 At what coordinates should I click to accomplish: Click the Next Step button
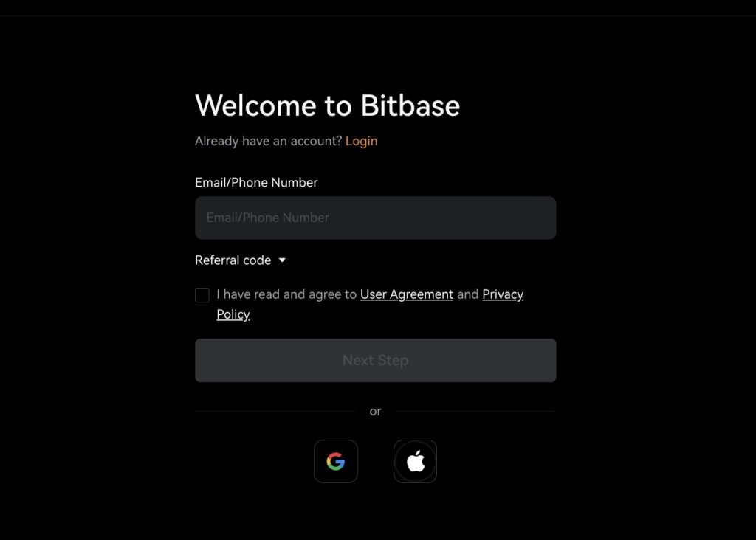376,360
